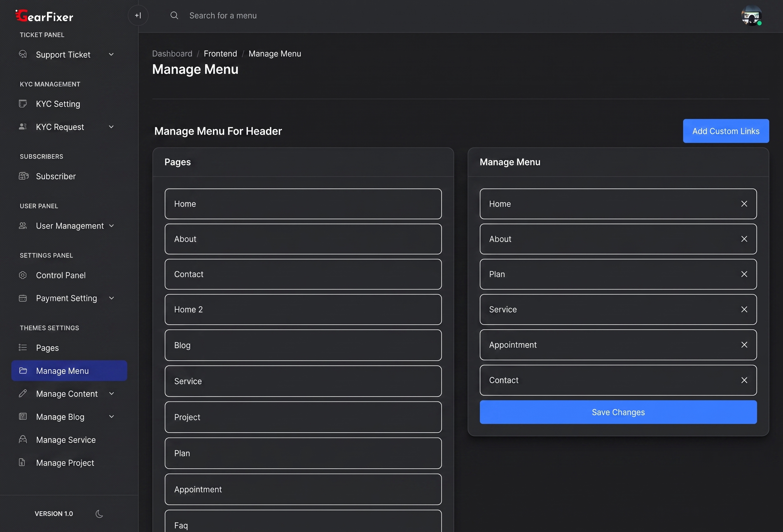
Task: Remove About from the Manage Menu list
Action: [x=744, y=239]
